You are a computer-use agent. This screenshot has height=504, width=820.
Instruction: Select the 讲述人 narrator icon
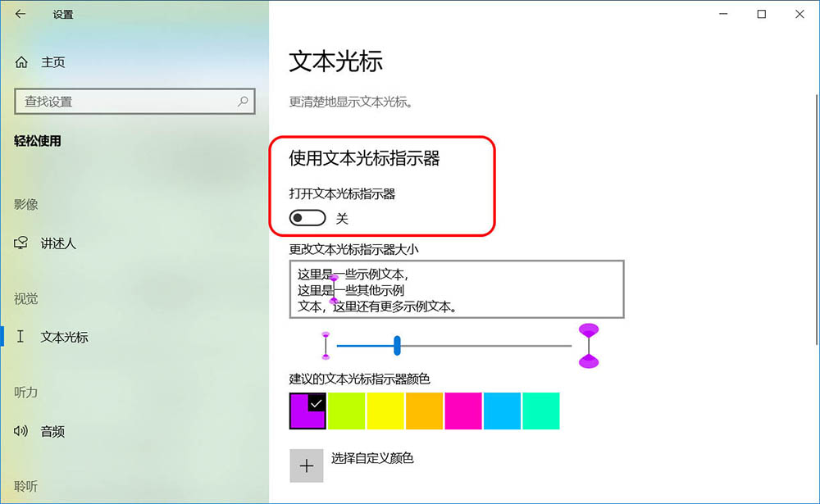point(21,243)
